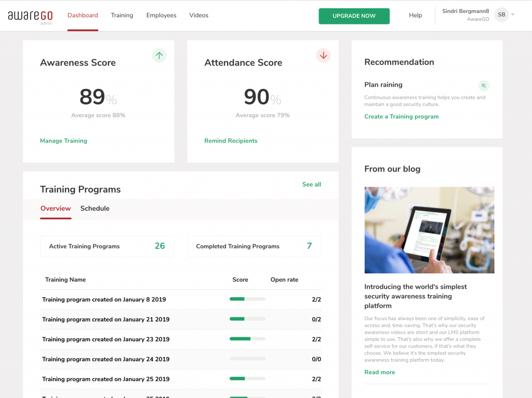Click the red down-arrow on Attendance Score
Screen dimensions: 532x398
click(324, 56)
